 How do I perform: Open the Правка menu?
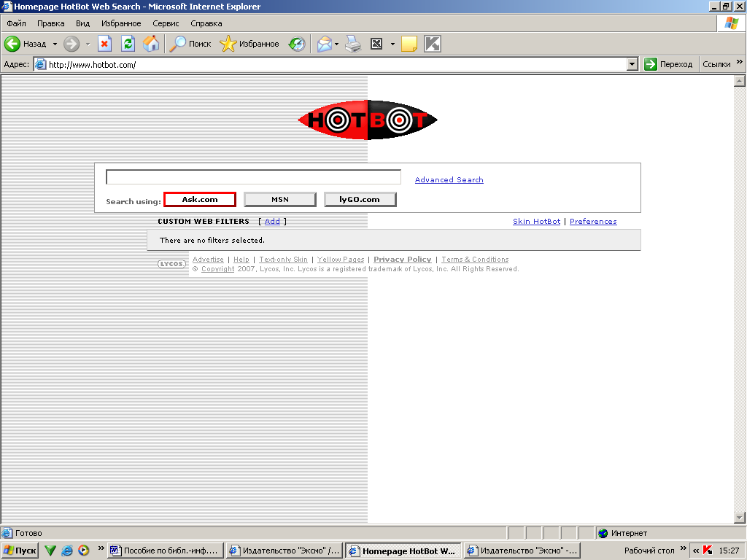pos(50,23)
